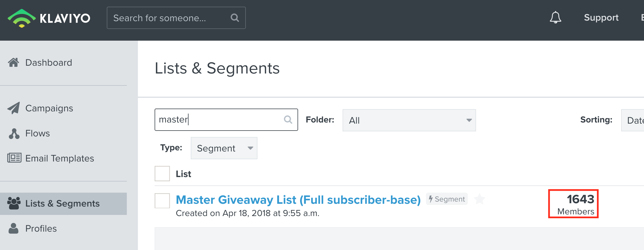
Task: Check the select-all List checkbox
Action: tap(162, 174)
